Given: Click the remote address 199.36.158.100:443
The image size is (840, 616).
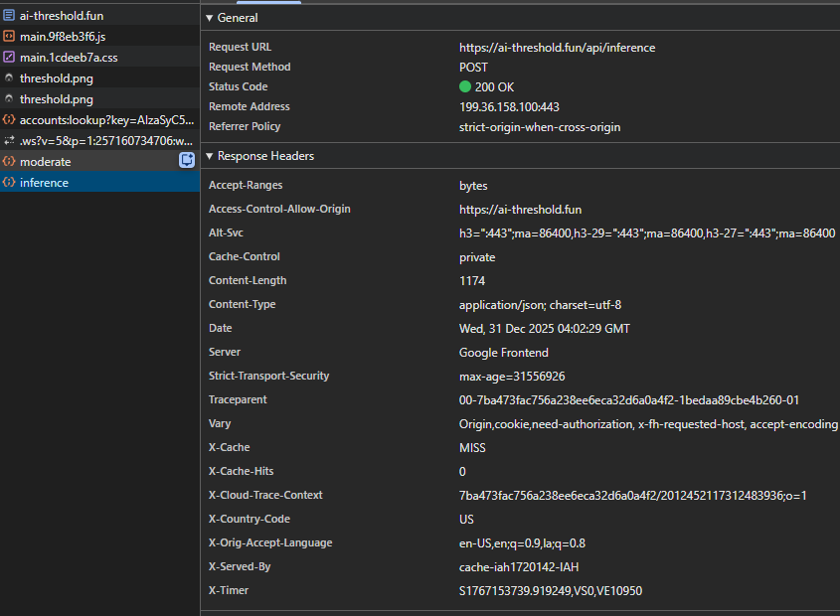Looking at the screenshot, I should [x=509, y=107].
